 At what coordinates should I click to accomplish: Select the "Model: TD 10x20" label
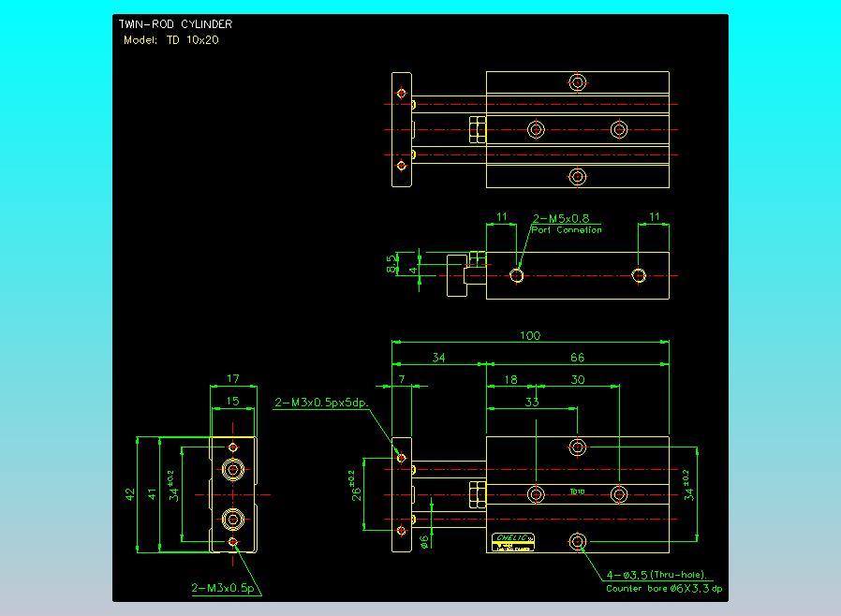(171, 40)
